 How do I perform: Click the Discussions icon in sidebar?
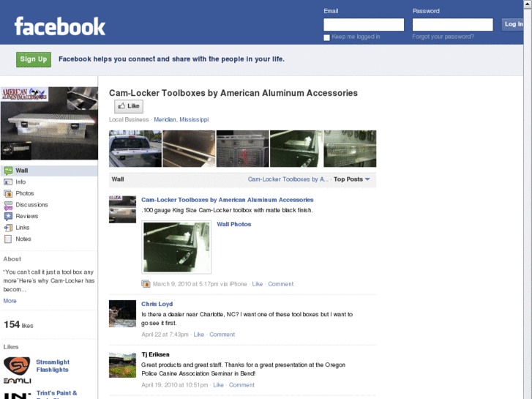(x=8, y=205)
